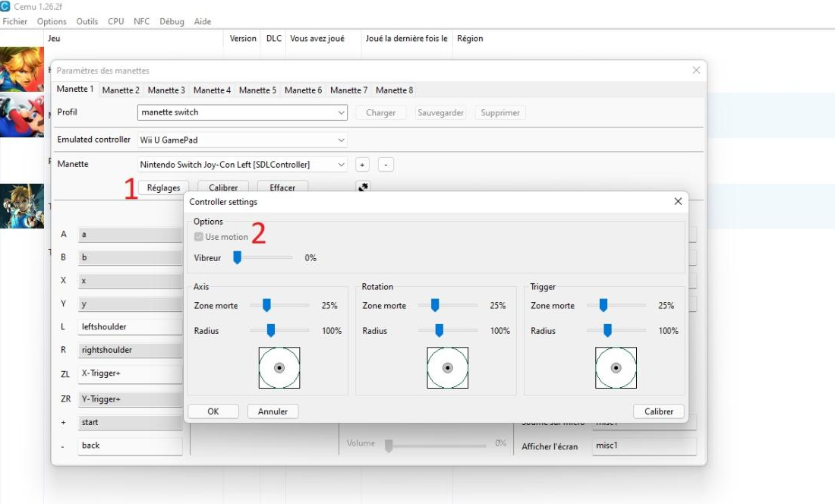The image size is (835, 504).
Task: Click the ZL mapping field
Action: point(130,374)
